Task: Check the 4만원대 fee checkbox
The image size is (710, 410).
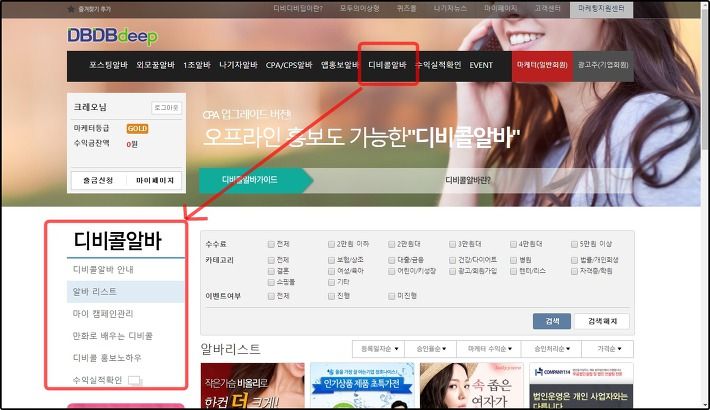Action: click(513, 244)
